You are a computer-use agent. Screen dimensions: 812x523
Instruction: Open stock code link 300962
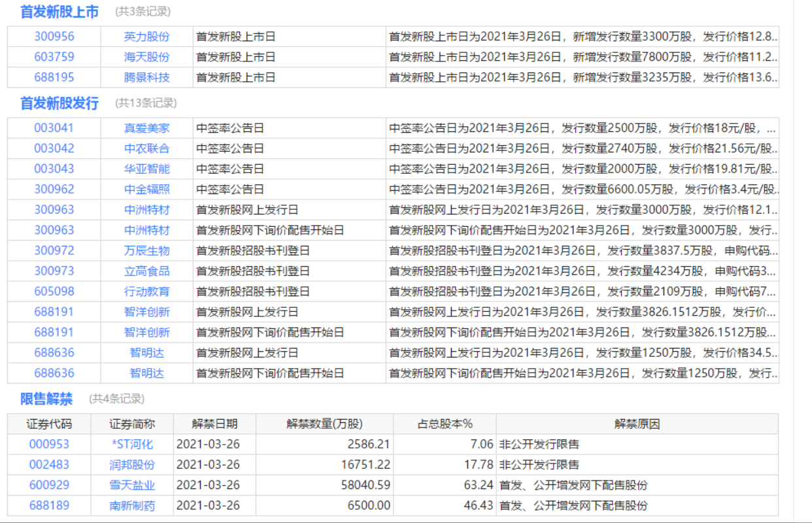click(x=54, y=189)
